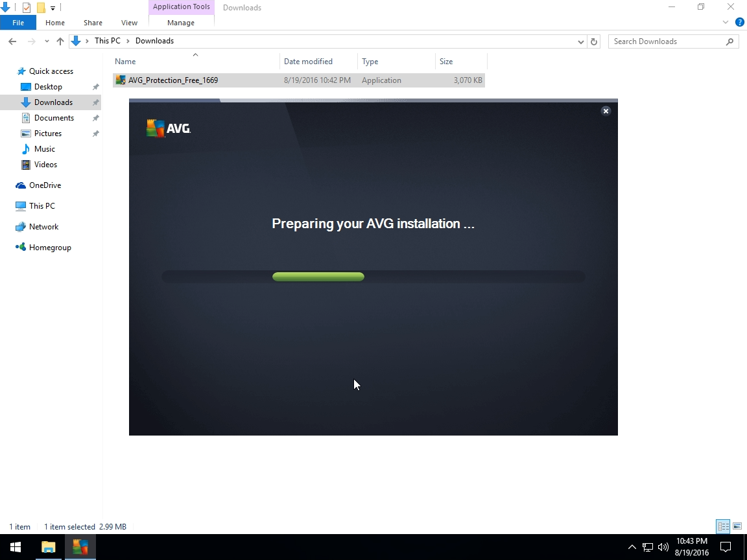Open File Explorer Help
Viewport: 747px width, 560px height.
pos(740,23)
